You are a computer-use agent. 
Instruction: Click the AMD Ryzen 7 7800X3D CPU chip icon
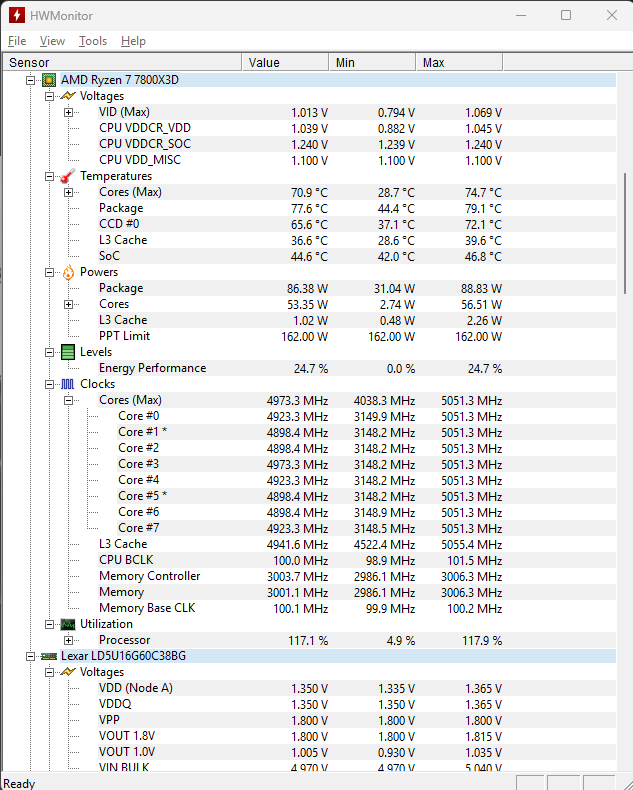(x=49, y=80)
